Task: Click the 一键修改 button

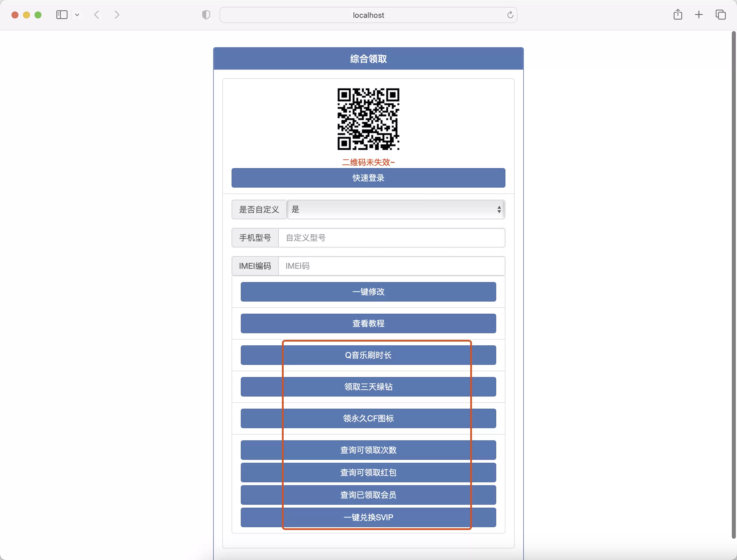Action: [368, 292]
